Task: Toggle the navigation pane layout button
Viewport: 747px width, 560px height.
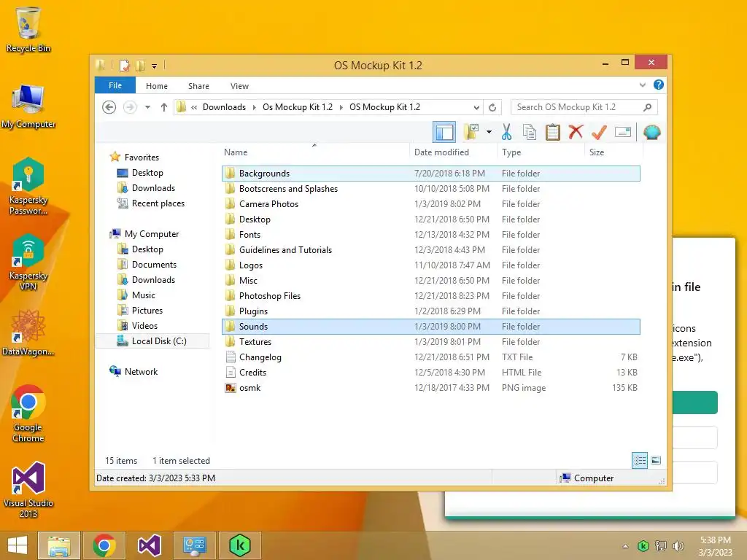Action: (444, 132)
